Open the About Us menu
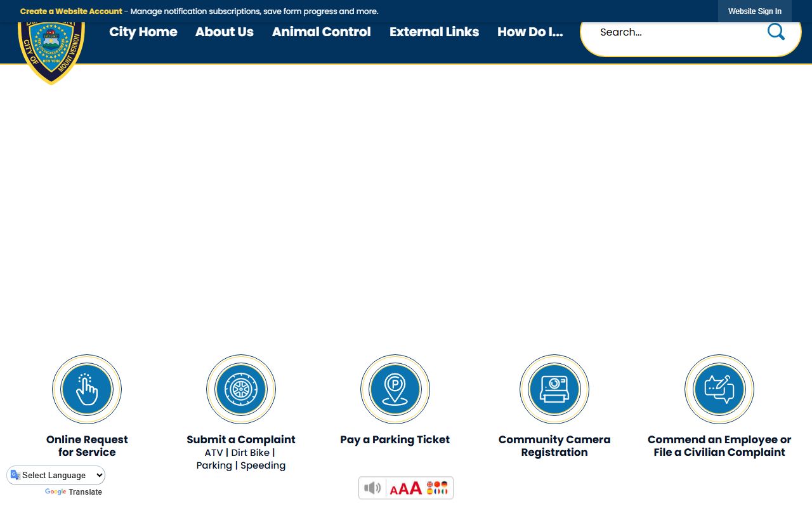Screen dimensions: 812x508 (225, 32)
